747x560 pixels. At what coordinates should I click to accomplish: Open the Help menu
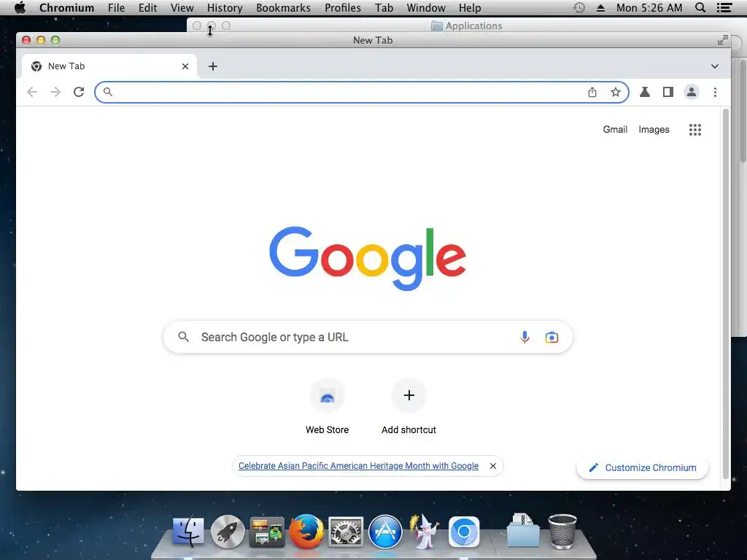470,7
